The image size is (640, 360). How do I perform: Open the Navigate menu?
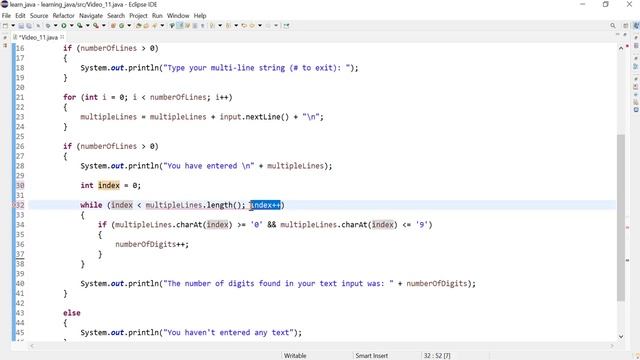(x=91, y=16)
